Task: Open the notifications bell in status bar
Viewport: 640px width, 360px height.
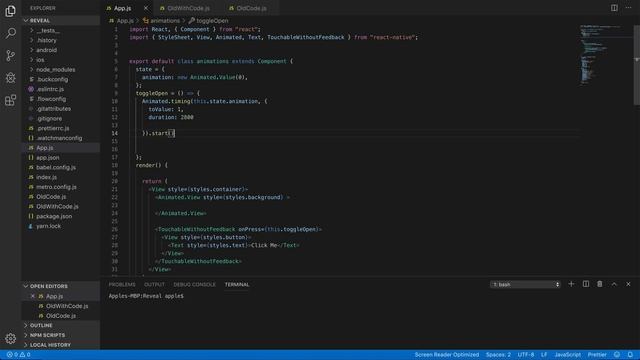Action: point(630,355)
